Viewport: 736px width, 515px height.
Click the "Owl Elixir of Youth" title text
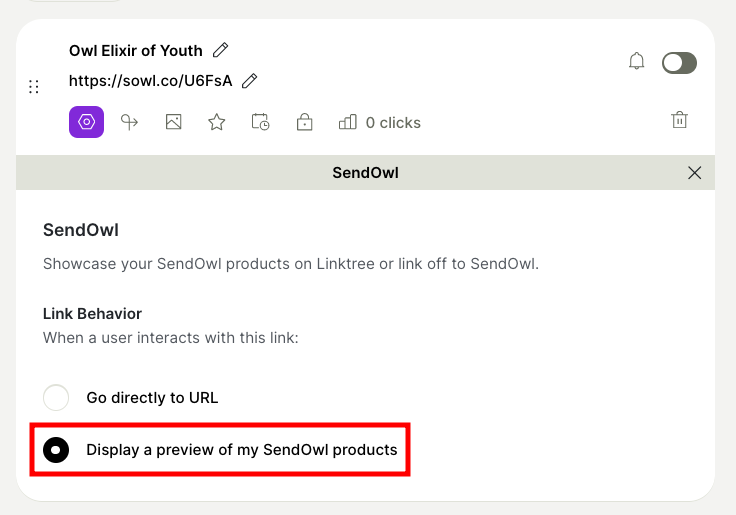[135, 50]
